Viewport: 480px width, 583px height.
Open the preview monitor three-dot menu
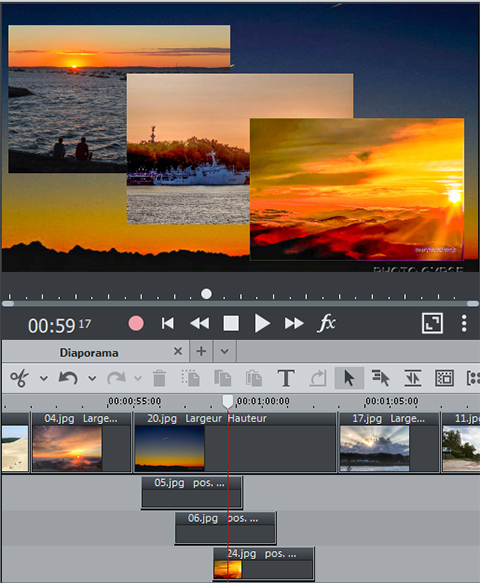(464, 323)
